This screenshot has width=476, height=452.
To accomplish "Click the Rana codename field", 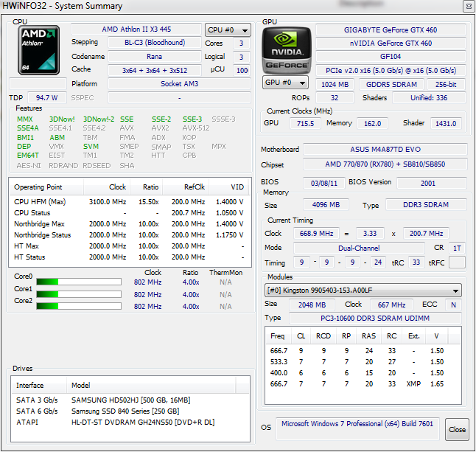I will tap(155, 57).
